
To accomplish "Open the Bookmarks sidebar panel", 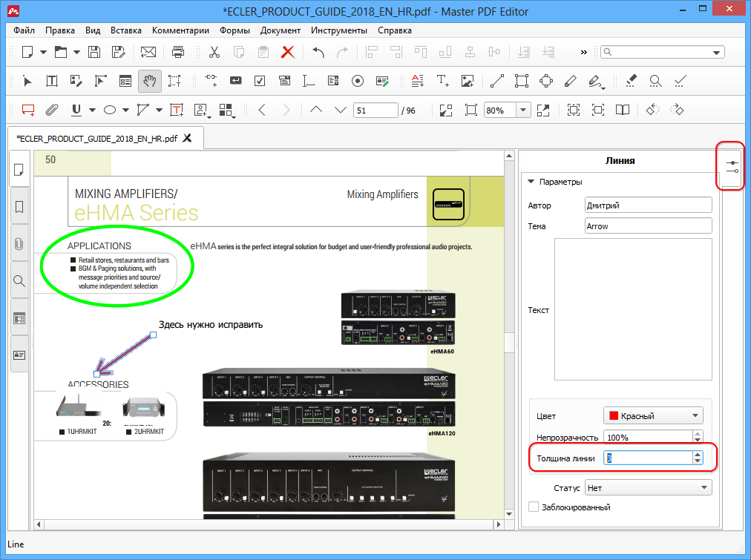I will 19,206.
